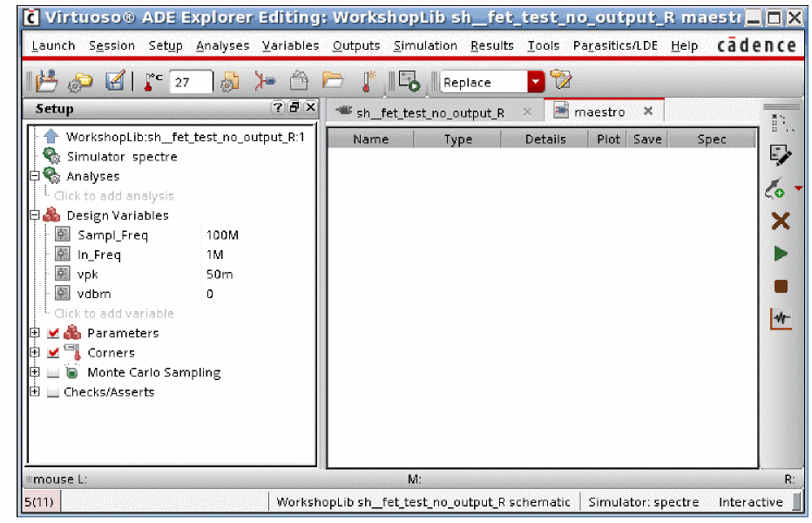Click the model libraries gear-document icon
812x523 pixels.
[229, 82]
